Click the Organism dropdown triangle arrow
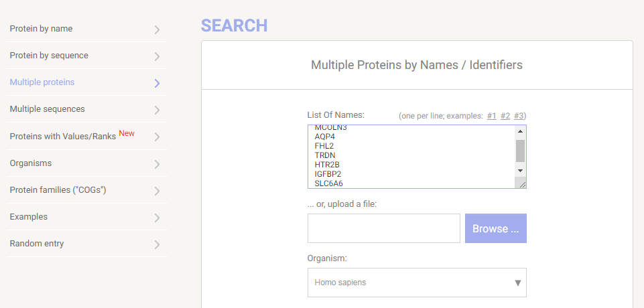 518,283
